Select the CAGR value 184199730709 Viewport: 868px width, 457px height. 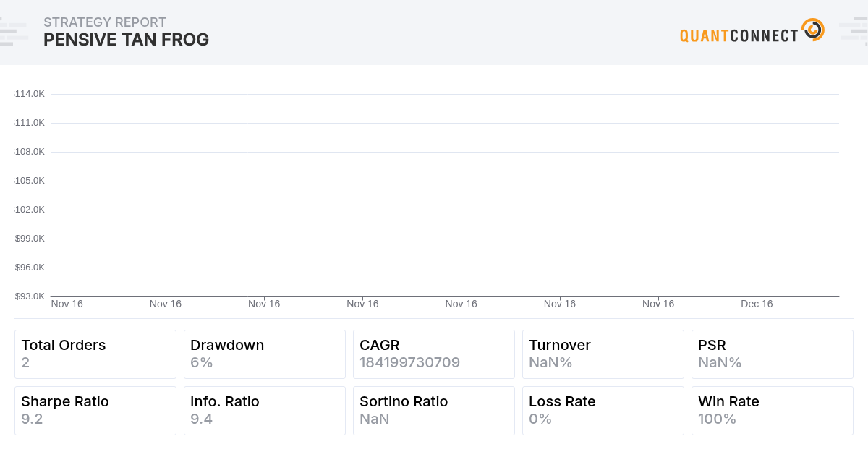point(409,362)
